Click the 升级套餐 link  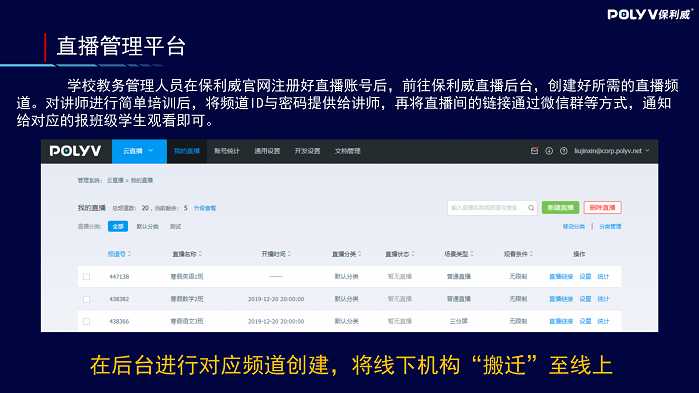click(x=205, y=208)
